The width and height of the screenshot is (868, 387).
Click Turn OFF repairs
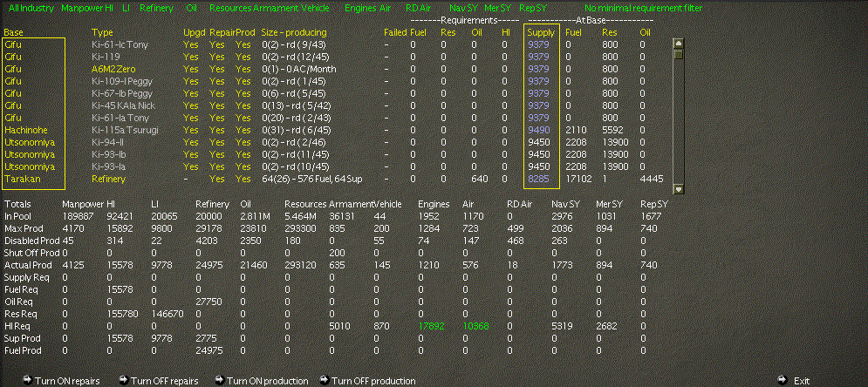[x=164, y=381]
